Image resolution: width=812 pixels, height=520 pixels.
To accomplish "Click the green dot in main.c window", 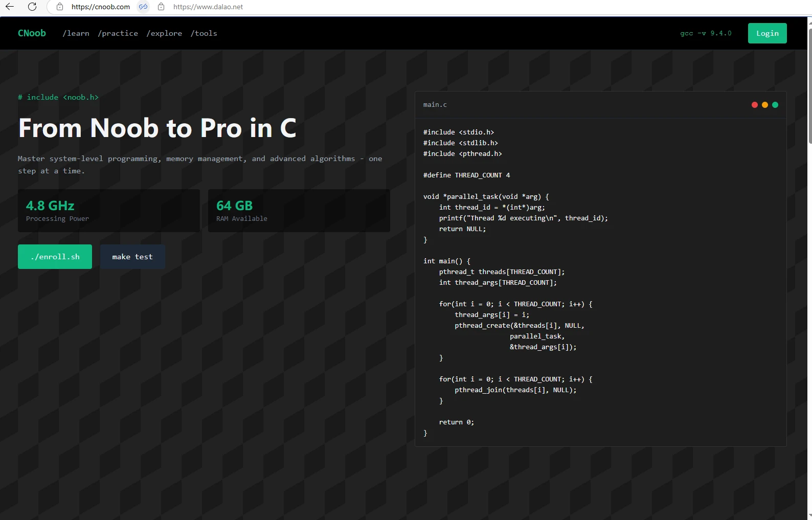I will 775,105.
